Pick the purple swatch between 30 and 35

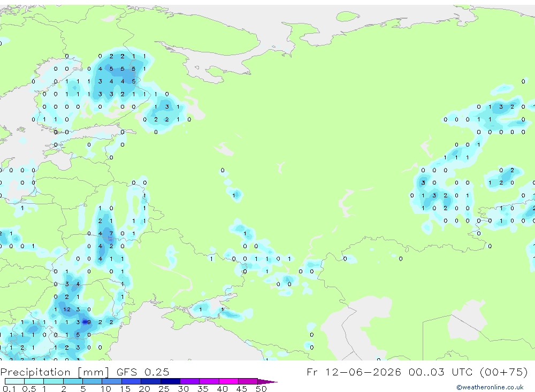pyautogui.click(x=190, y=381)
